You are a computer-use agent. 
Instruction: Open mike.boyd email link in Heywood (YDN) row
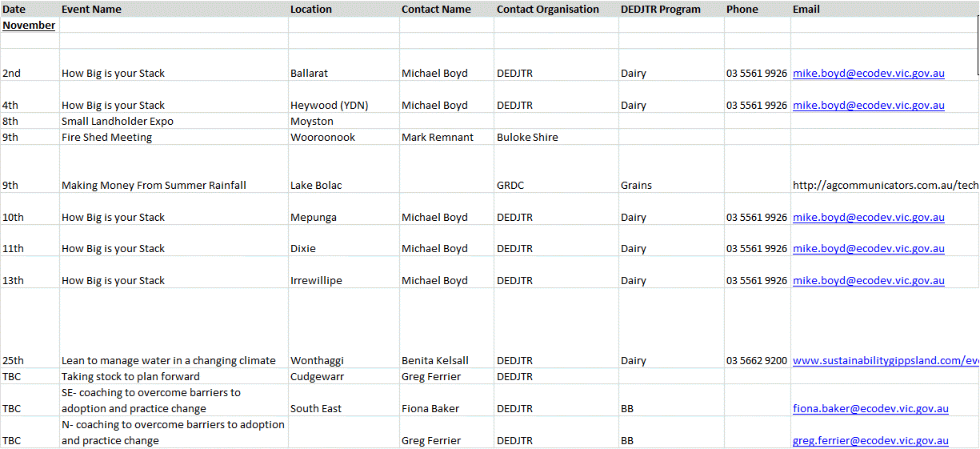(868, 105)
